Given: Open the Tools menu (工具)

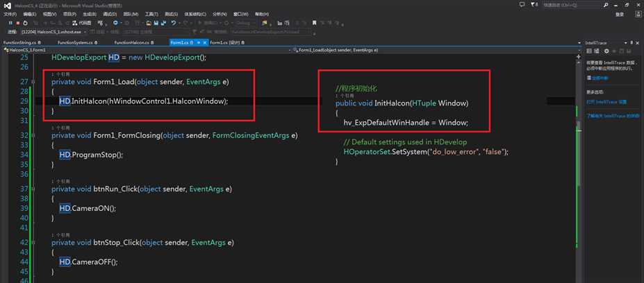Looking at the screenshot, I should coord(151,14).
